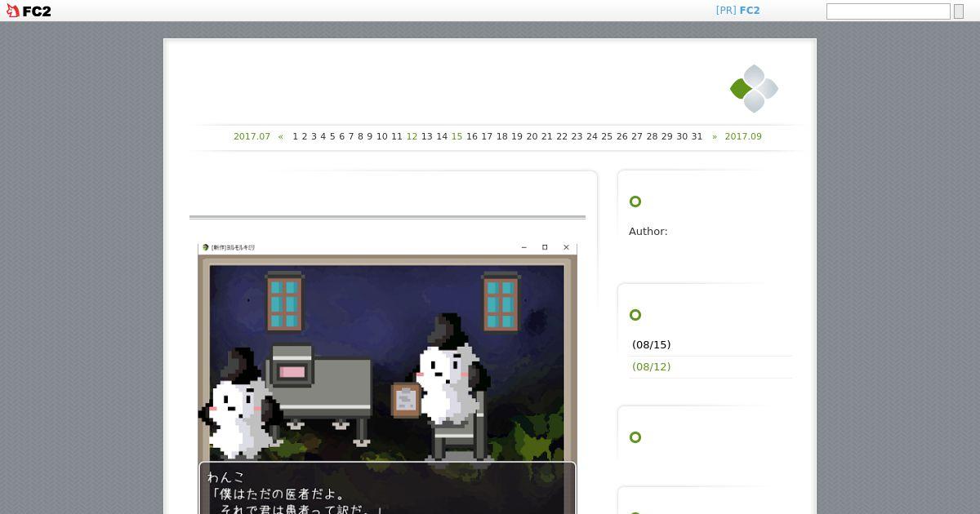Click the » next arrow in calendar

tap(715, 136)
